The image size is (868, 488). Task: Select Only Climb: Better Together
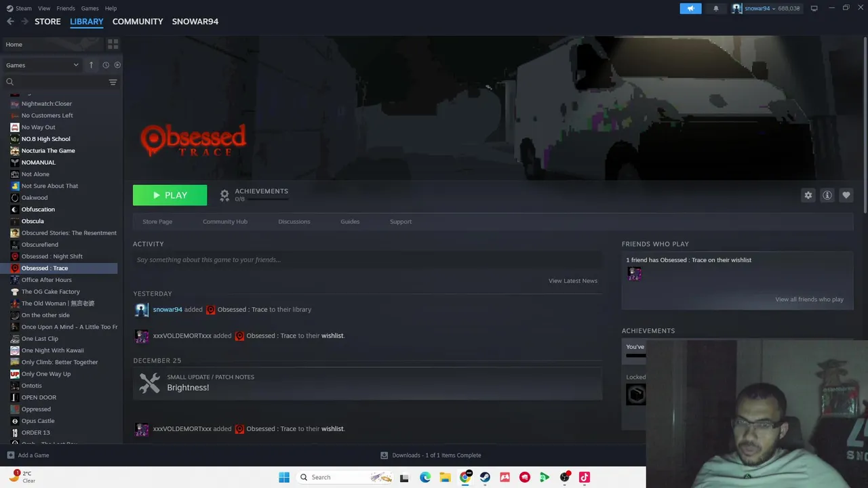tap(58, 362)
